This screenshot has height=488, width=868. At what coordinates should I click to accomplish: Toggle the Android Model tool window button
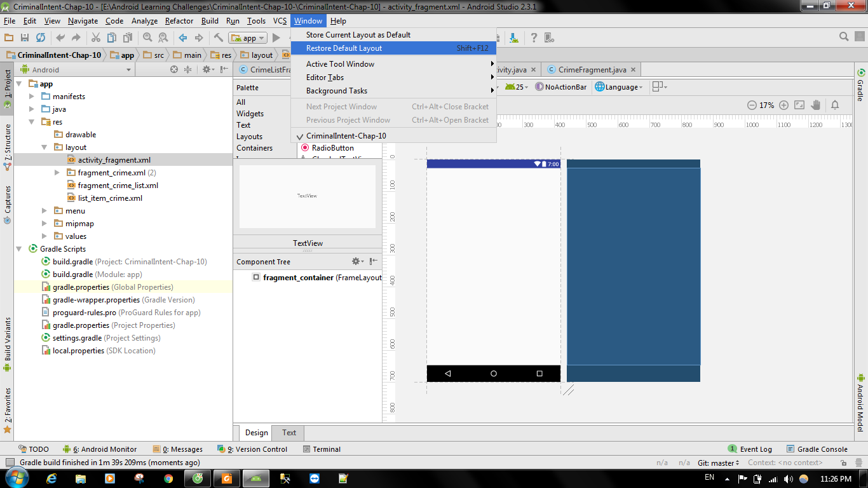[x=861, y=403]
